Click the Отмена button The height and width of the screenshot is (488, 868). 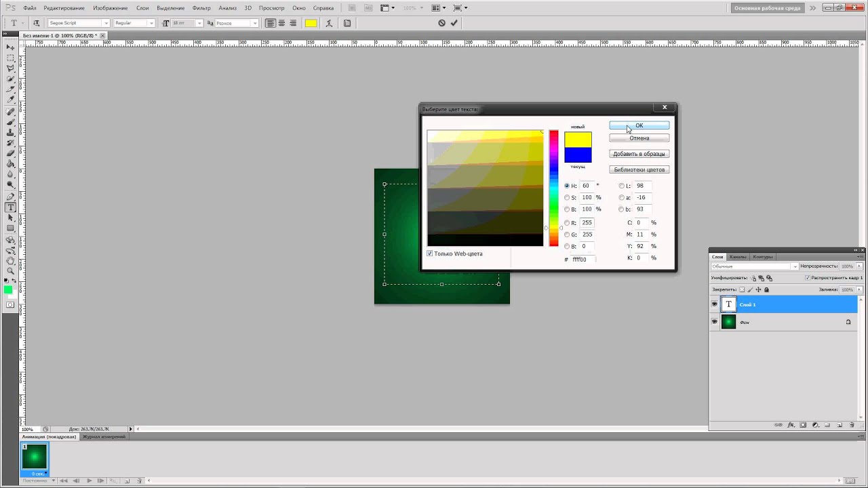[639, 138]
